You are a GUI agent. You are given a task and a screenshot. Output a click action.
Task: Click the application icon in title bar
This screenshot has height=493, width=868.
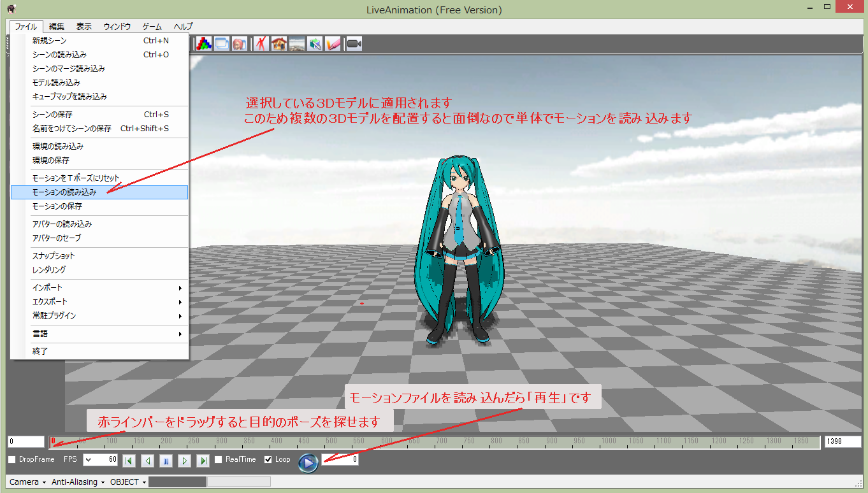pos(11,10)
